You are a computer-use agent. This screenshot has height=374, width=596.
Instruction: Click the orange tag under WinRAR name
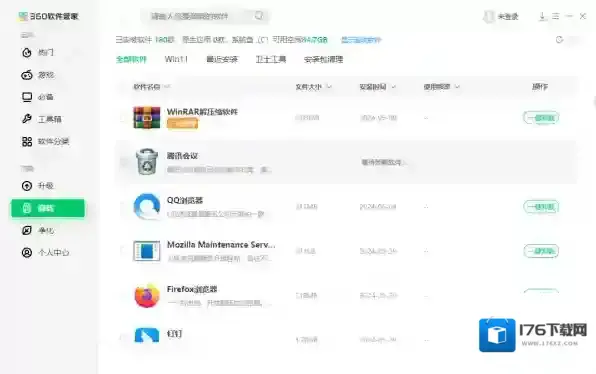[x=182, y=123]
